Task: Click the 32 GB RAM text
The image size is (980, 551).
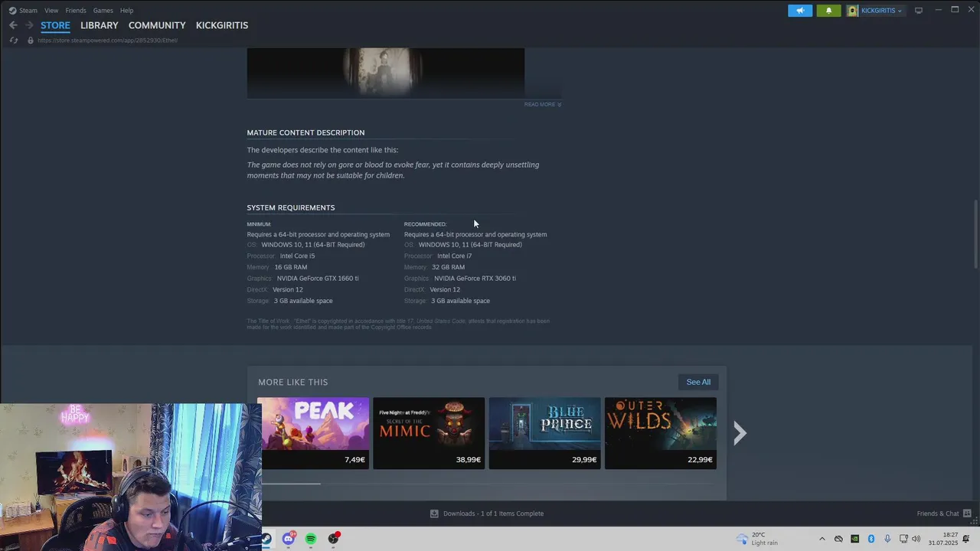Action: click(x=448, y=267)
